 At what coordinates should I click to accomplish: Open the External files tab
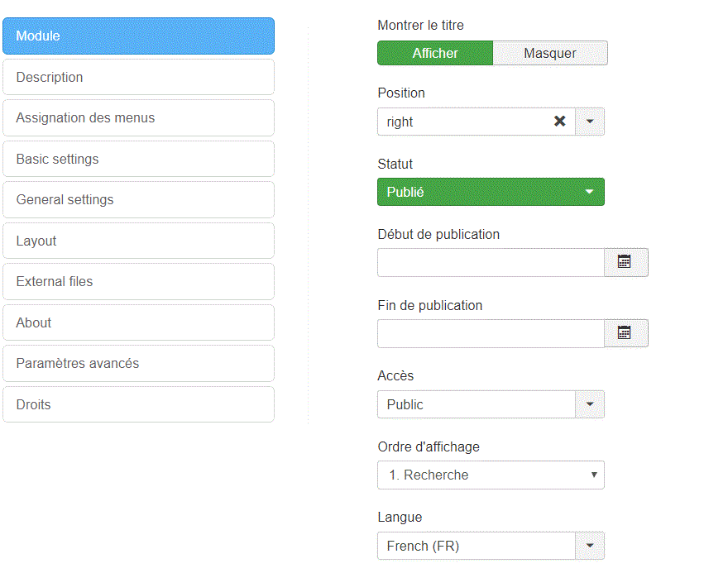click(138, 281)
